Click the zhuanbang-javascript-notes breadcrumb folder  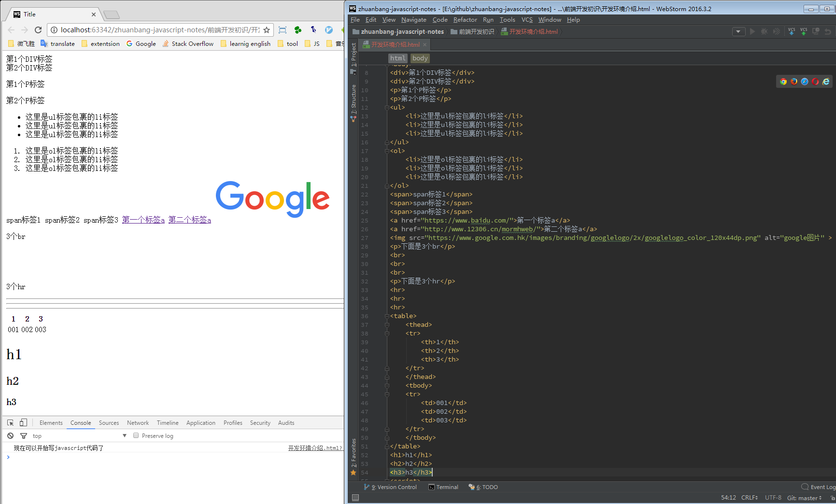pyautogui.click(x=398, y=32)
